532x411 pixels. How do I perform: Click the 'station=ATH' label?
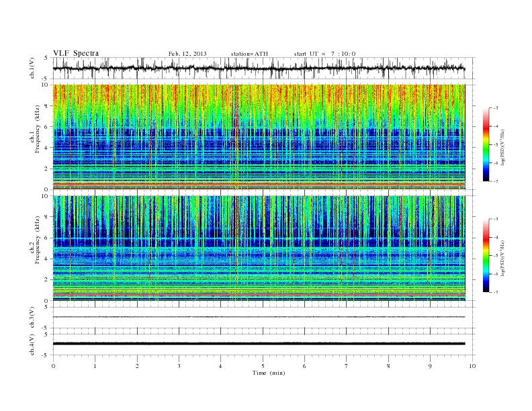pos(249,54)
